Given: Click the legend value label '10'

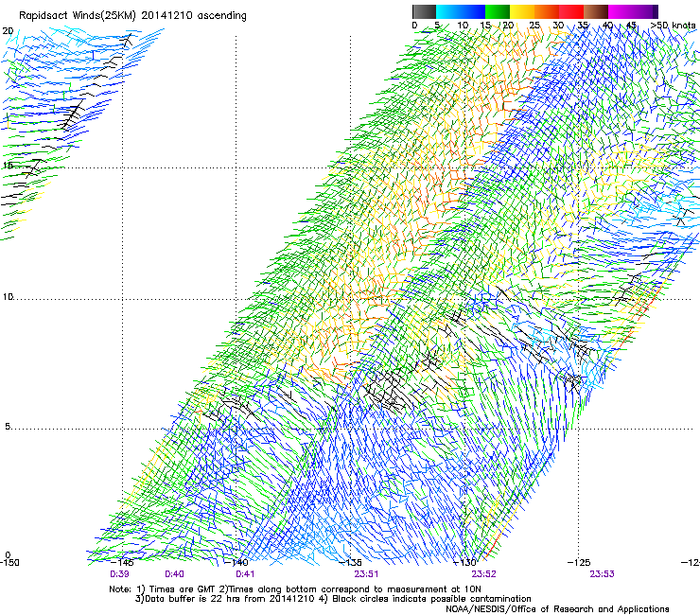Looking at the screenshot, I should 463,26.
